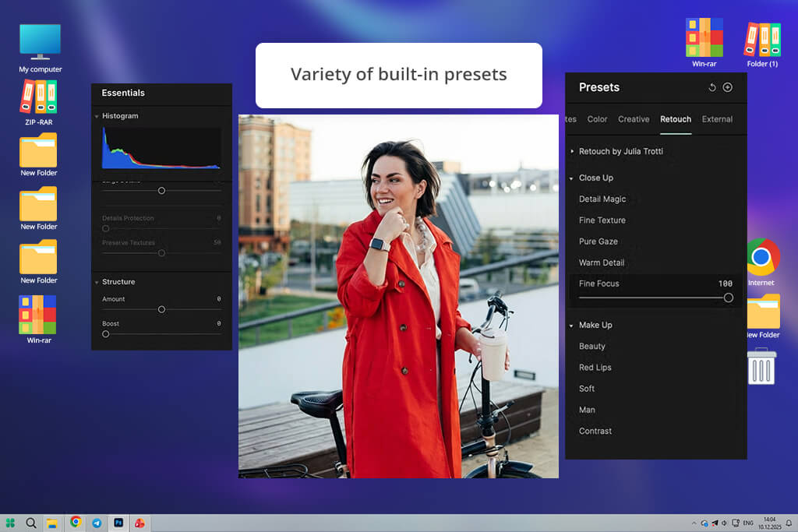The height and width of the screenshot is (532, 798).
Task: Apply the Detail Magic preset
Action: tap(602, 199)
